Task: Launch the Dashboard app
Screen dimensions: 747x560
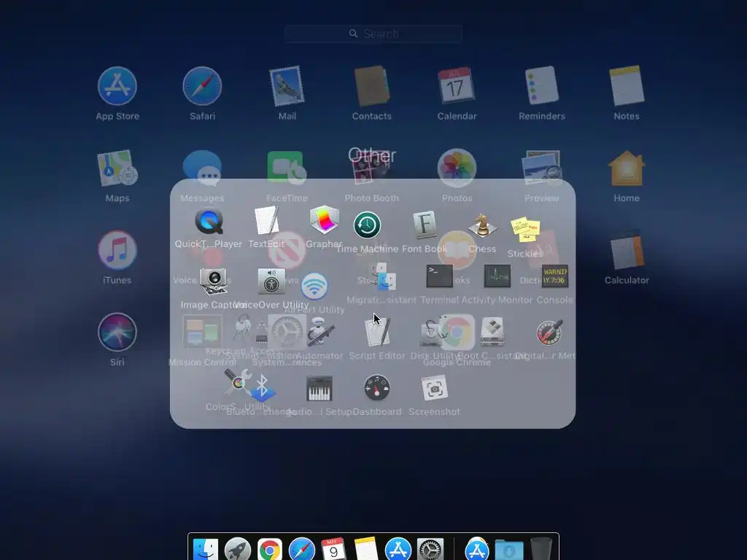Action: coord(377,388)
